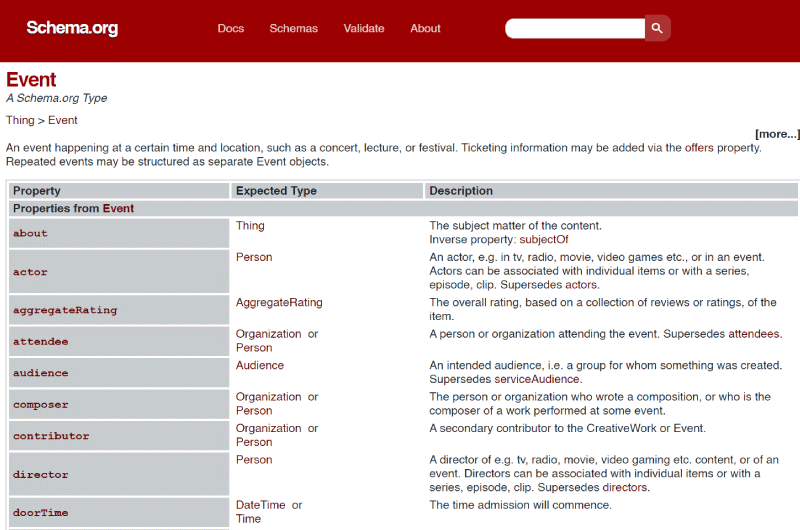Follow the superseded attendees link
This screenshot has width=800, height=530.
pyautogui.click(x=754, y=334)
